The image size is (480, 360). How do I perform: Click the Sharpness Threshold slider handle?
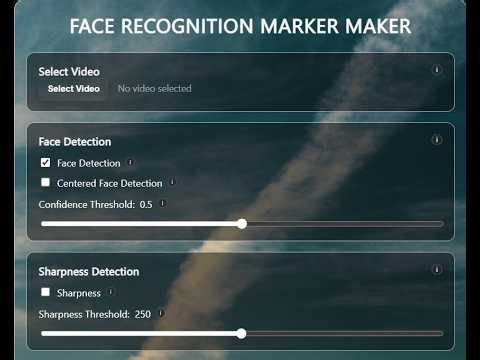[x=241, y=333]
